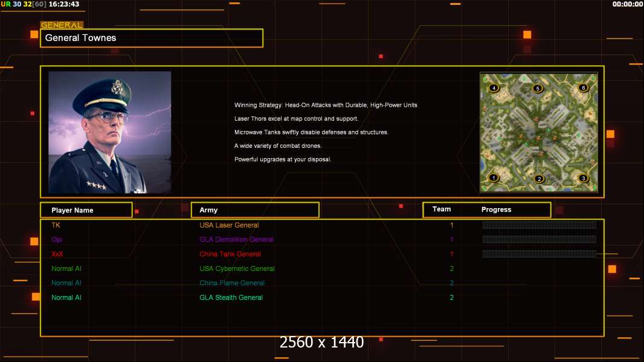Viewport: 644px width, 362px height.
Task: Click the Team header label
Action: (x=442, y=209)
